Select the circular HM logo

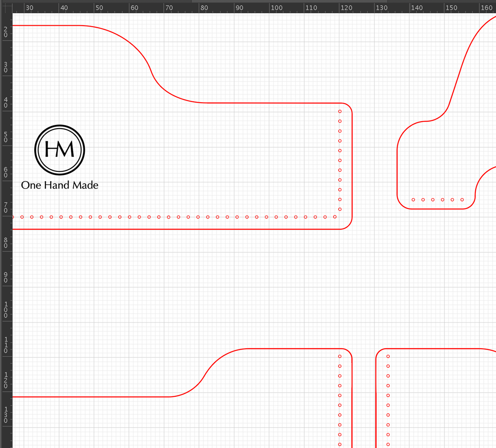click(60, 150)
